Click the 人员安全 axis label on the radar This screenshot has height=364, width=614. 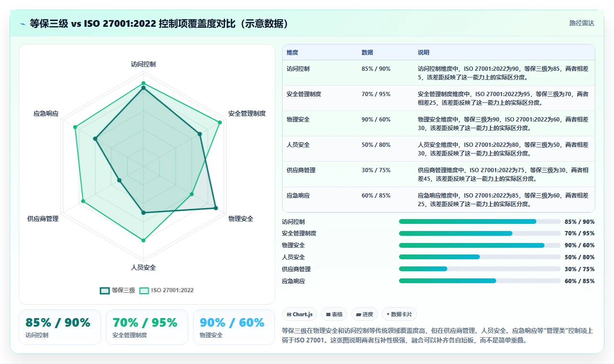(143, 267)
